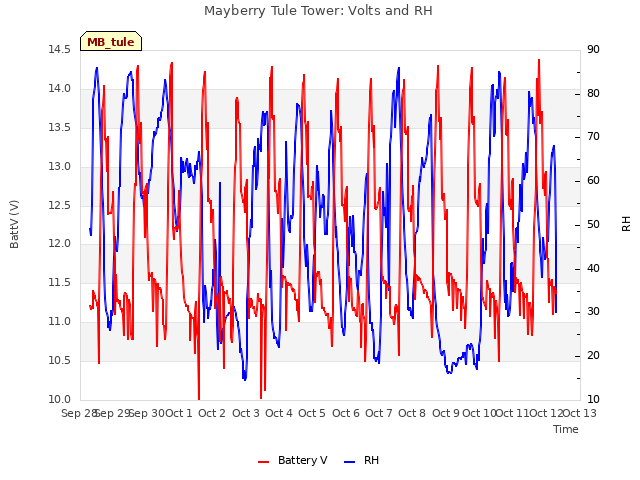Image resolution: width=640 pixels, height=480 pixels.
Task: Click the Oct 1 date tick
Action: pos(178,413)
